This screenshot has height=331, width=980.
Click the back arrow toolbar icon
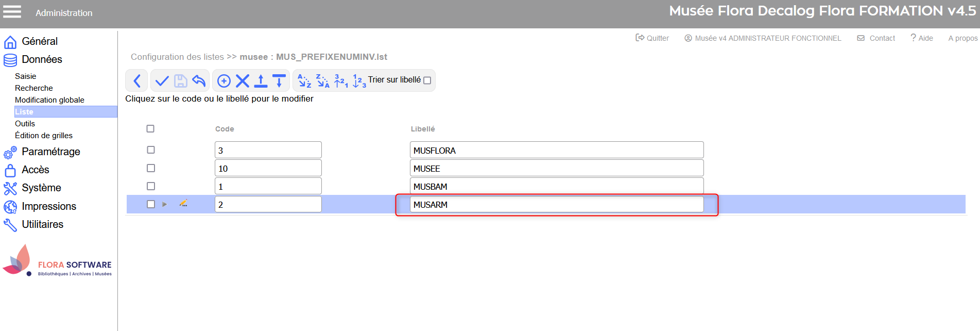[137, 81]
